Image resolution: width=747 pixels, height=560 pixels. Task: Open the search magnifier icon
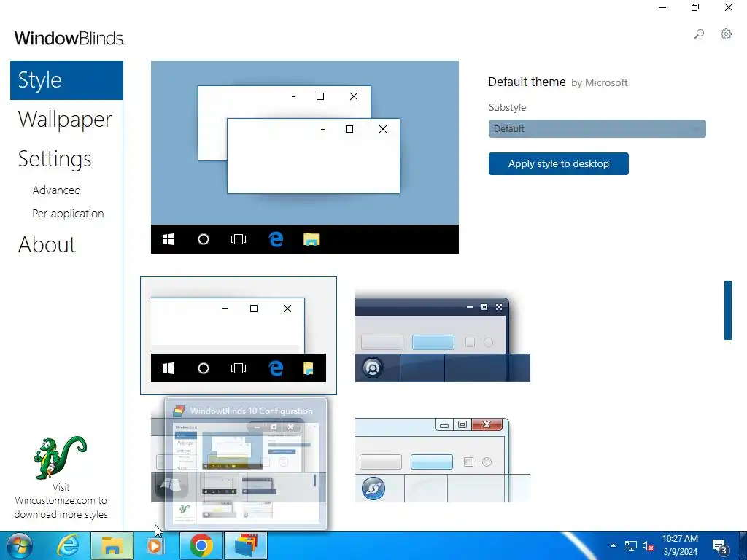699,34
